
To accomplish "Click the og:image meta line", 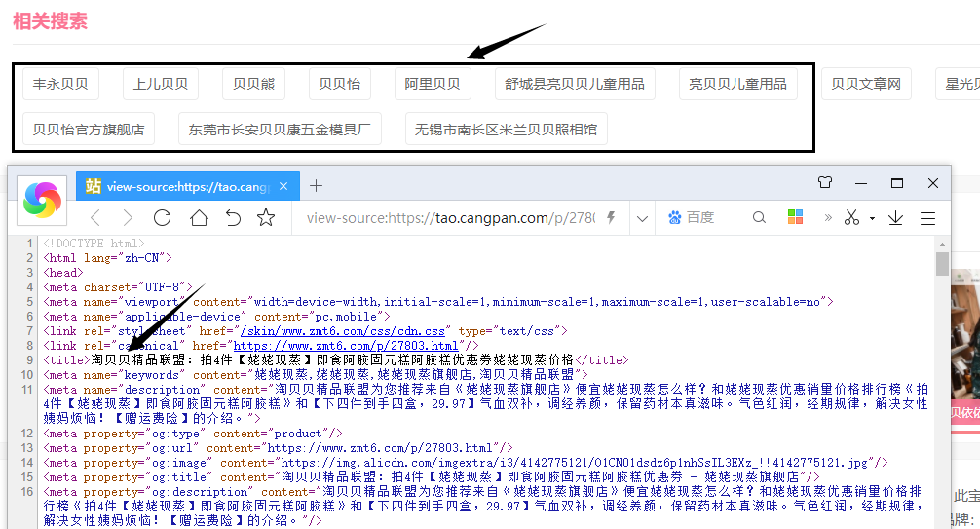I will pos(466,463).
